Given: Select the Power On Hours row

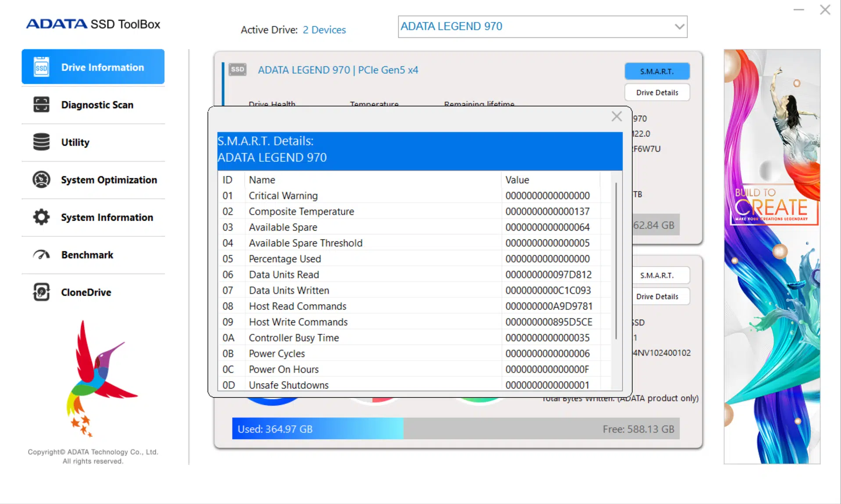Looking at the screenshot, I should (415, 369).
